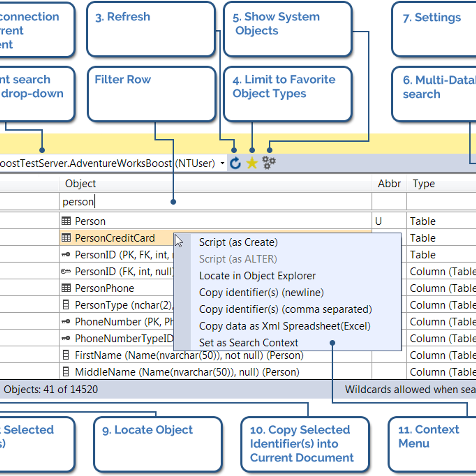Image resolution: width=476 pixels, height=476 pixels.
Task: Click the Objects: 41 of 14520 status
Action: click(x=51, y=389)
